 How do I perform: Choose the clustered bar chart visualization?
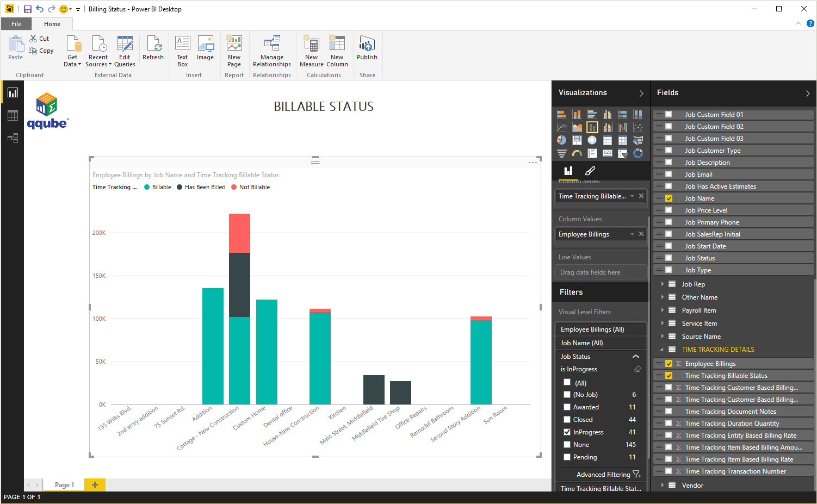point(592,114)
